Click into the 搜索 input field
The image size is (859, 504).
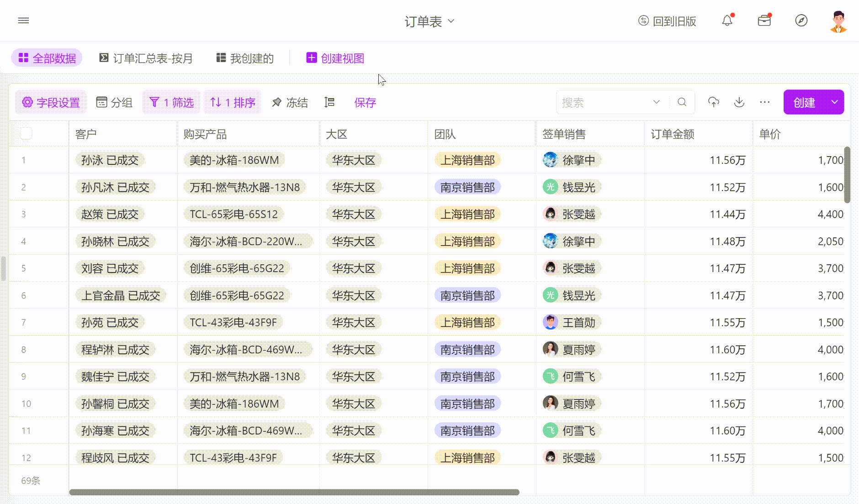click(603, 103)
